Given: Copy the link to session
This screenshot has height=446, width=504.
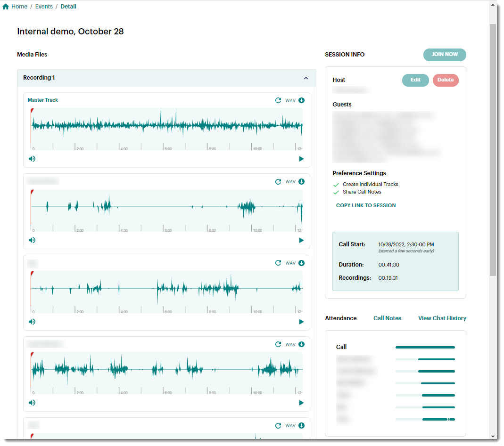Looking at the screenshot, I should (366, 205).
